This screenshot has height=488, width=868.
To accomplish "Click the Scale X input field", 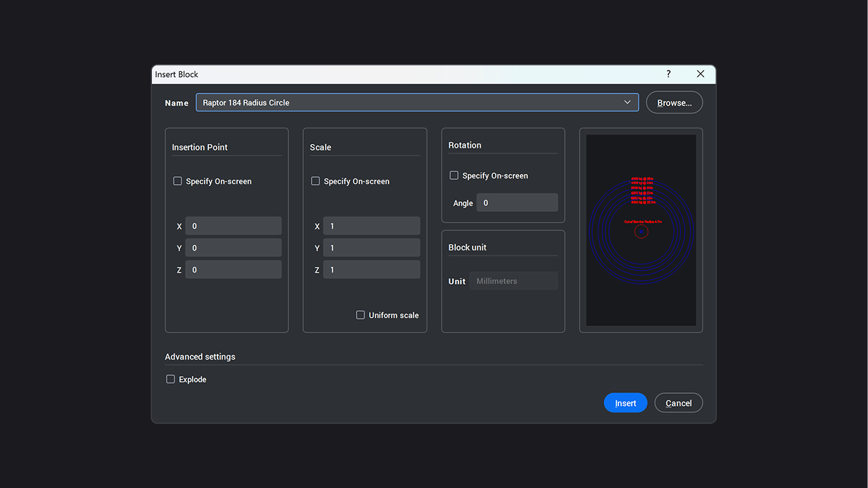I will (372, 226).
